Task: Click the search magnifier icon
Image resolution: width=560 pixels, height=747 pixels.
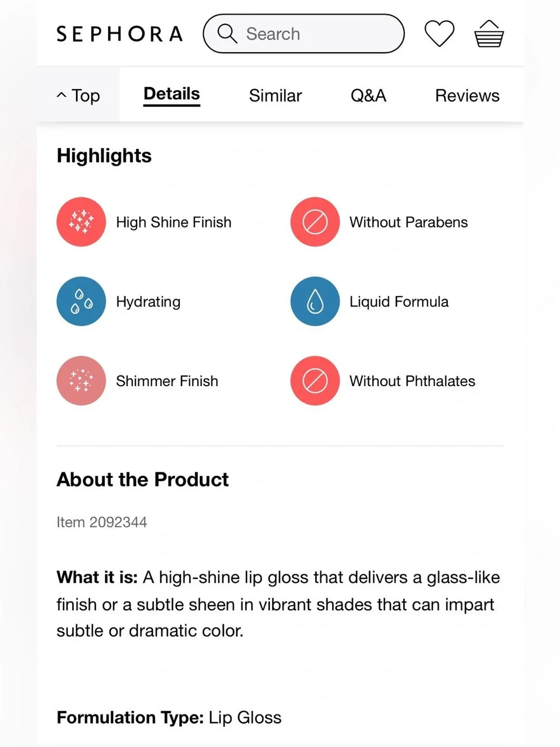Action: click(x=227, y=33)
